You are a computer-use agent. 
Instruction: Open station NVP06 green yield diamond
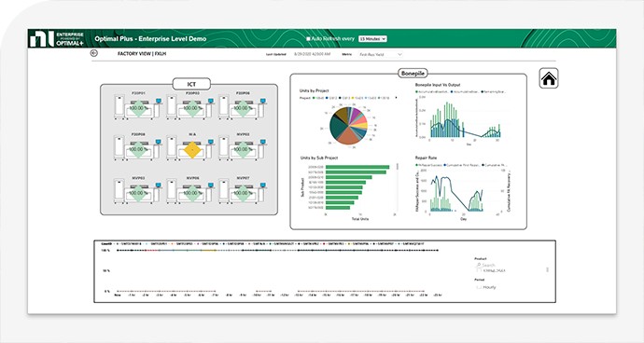point(192,193)
